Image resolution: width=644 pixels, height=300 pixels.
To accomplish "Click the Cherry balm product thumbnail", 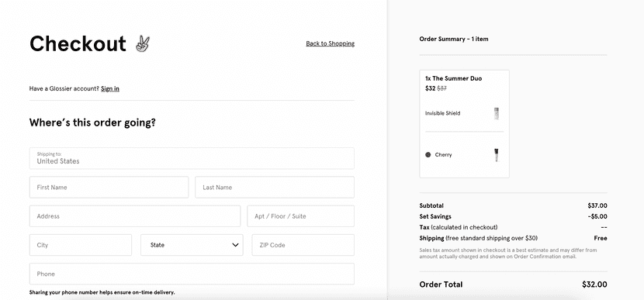I will click(497, 155).
